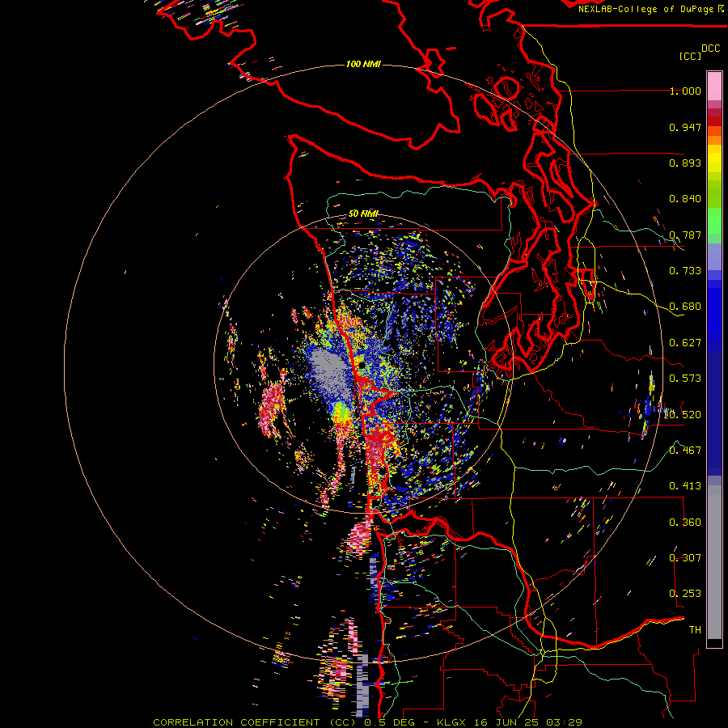Click the 0.840 scale value

pyautogui.click(x=685, y=199)
